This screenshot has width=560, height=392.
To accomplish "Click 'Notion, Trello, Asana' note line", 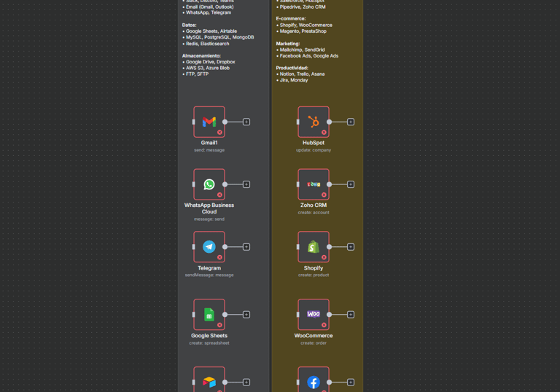I will [302, 74].
